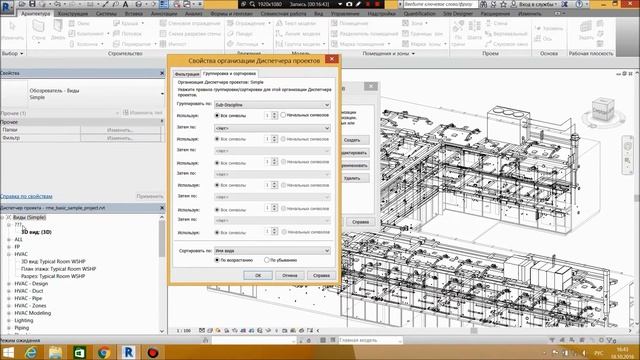640x360 pixels.
Task: Open Internet Explorer from the taskbar
Action: [x=31, y=352]
